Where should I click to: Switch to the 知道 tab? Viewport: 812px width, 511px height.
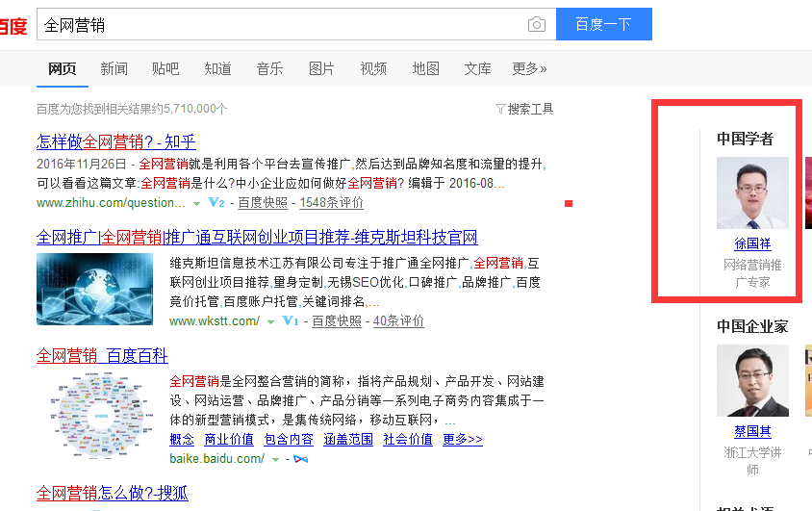click(x=217, y=68)
